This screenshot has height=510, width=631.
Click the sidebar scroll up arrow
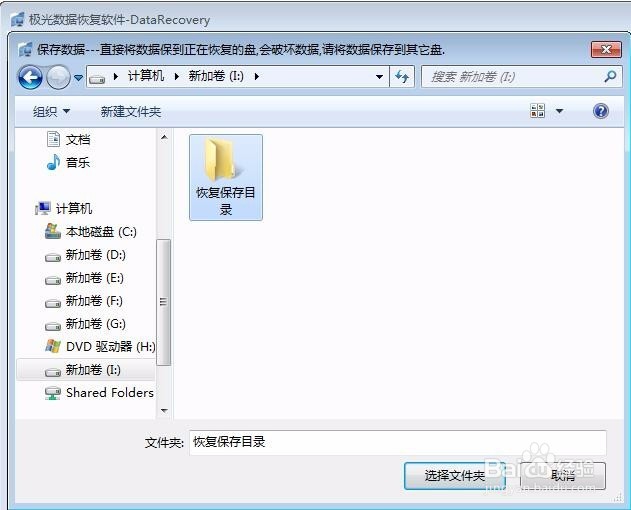pyautogui.click(x=164, y=138)
